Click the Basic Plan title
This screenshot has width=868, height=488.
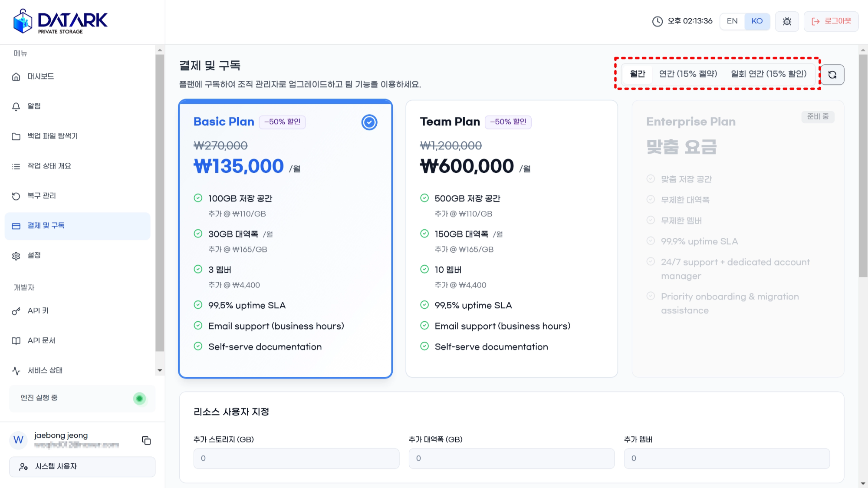coord(224,122)
